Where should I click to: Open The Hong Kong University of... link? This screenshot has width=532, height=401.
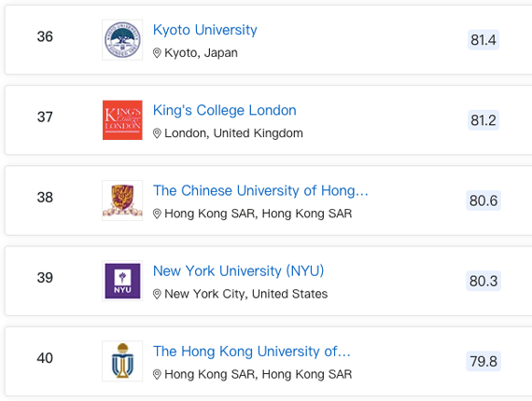tap(252, 352)
